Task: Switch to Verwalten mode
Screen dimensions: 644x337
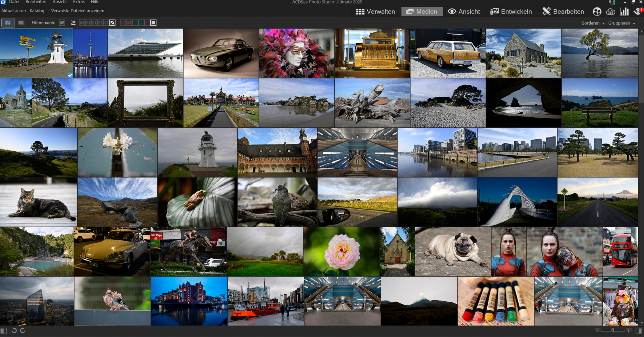Action: 375,12
